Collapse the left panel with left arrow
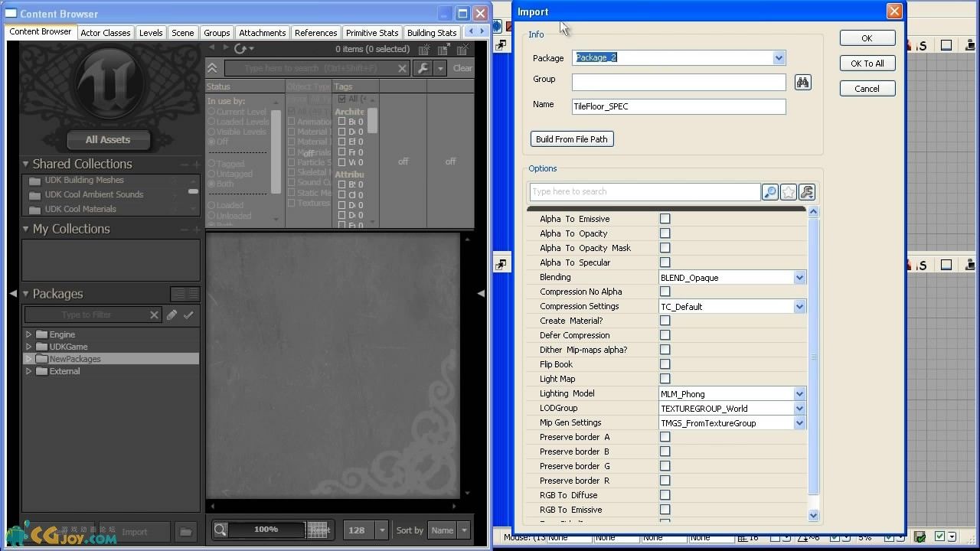This screenshot has width=980, height=551. click(x=13, y=293)
